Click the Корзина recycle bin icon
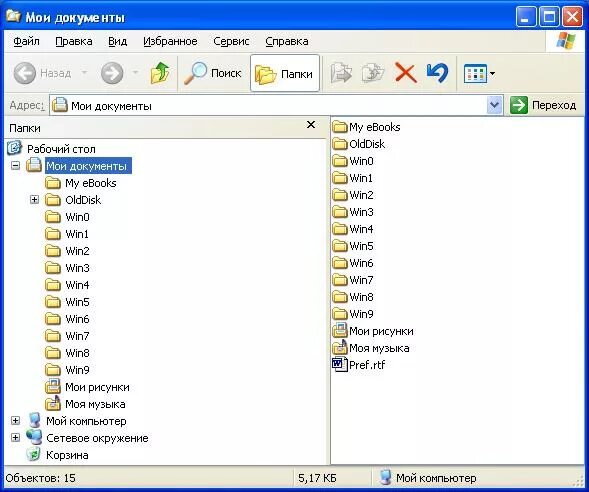Viewport: 589px width, 492px height. tap(33, 454)
